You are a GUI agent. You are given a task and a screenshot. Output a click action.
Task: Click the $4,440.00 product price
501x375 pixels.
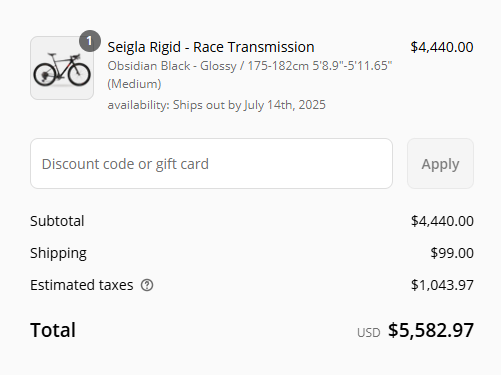[x=442, y=47]
